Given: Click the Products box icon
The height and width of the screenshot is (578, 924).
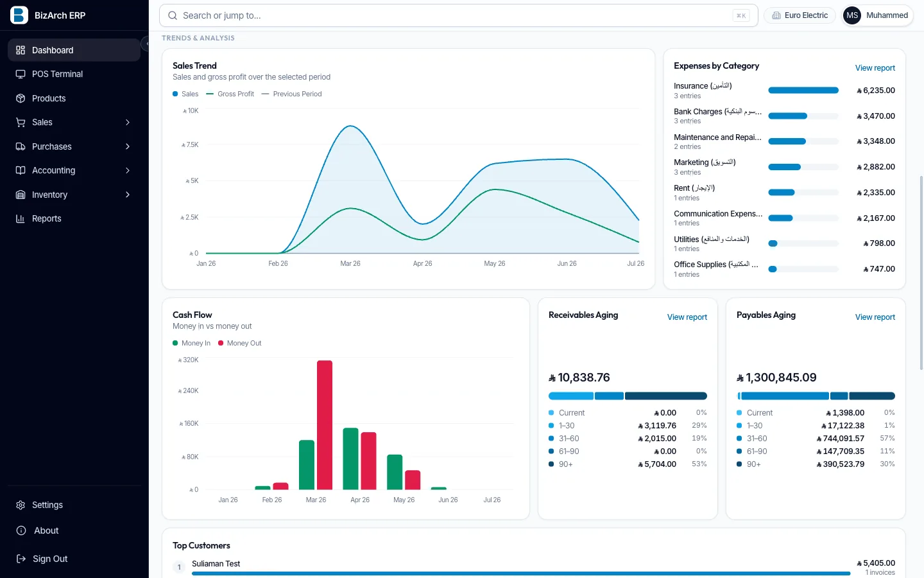Looking at the screenshot, I should point(21,98).
